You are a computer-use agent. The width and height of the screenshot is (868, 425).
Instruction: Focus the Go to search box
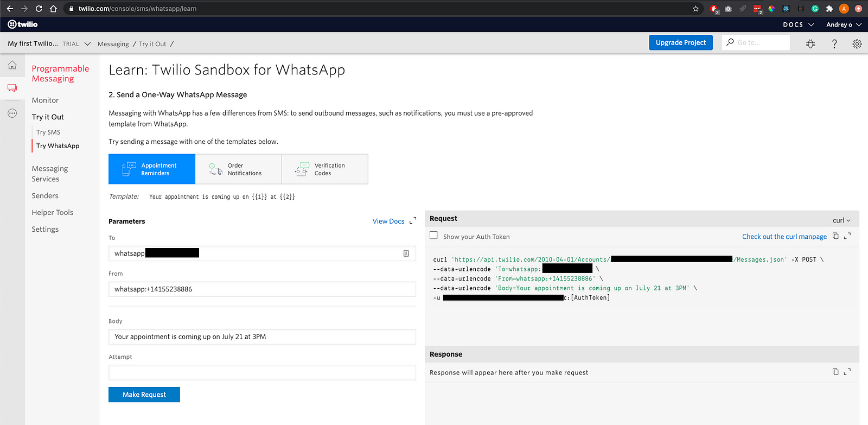click(x=756, y=42)
